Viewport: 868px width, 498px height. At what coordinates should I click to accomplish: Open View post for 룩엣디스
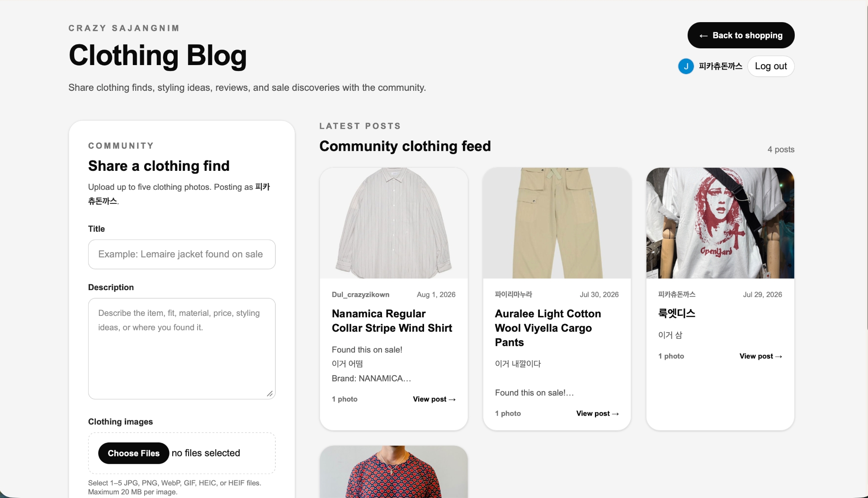tap(760, 357)
